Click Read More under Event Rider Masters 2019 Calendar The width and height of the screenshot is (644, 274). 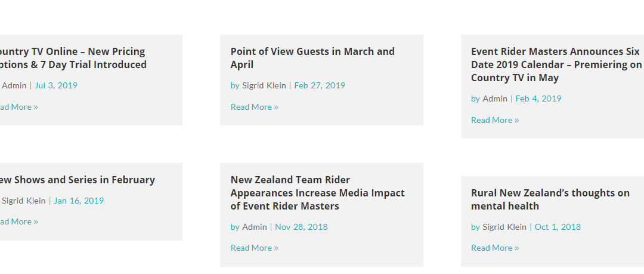coord(495,120)
